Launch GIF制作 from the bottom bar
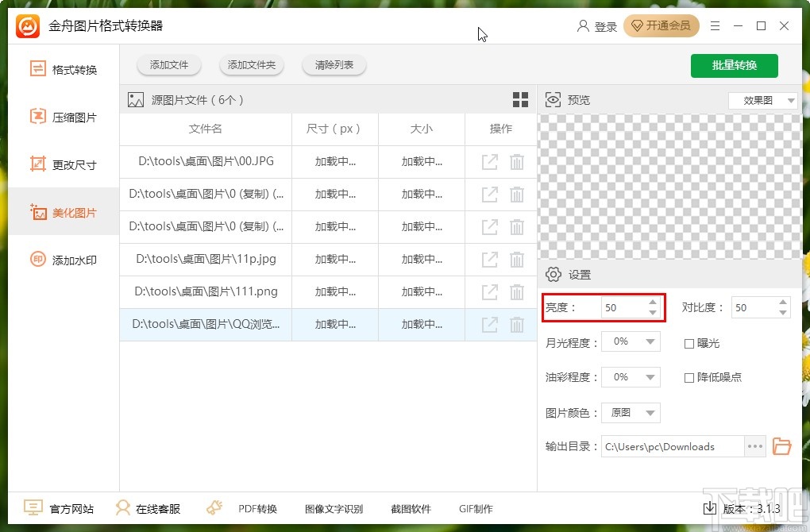The image size is (810, 532). (x=475, y=508)
